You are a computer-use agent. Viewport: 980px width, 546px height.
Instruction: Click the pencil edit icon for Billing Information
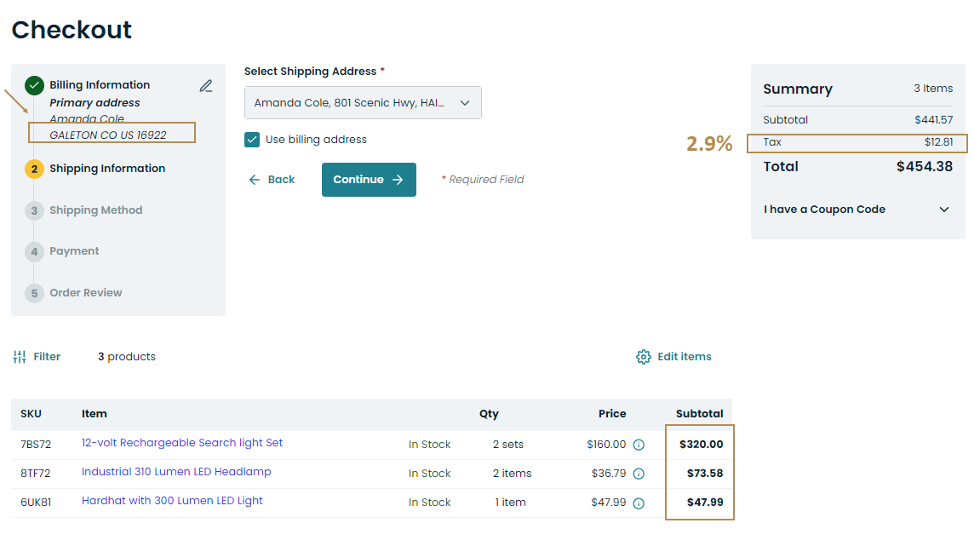click(x=206, y=86)
